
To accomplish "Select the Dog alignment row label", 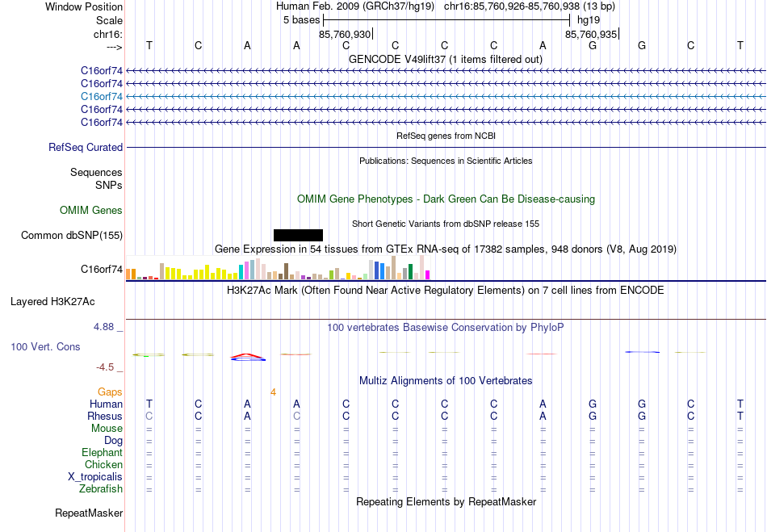I will [x=113, y=441].
